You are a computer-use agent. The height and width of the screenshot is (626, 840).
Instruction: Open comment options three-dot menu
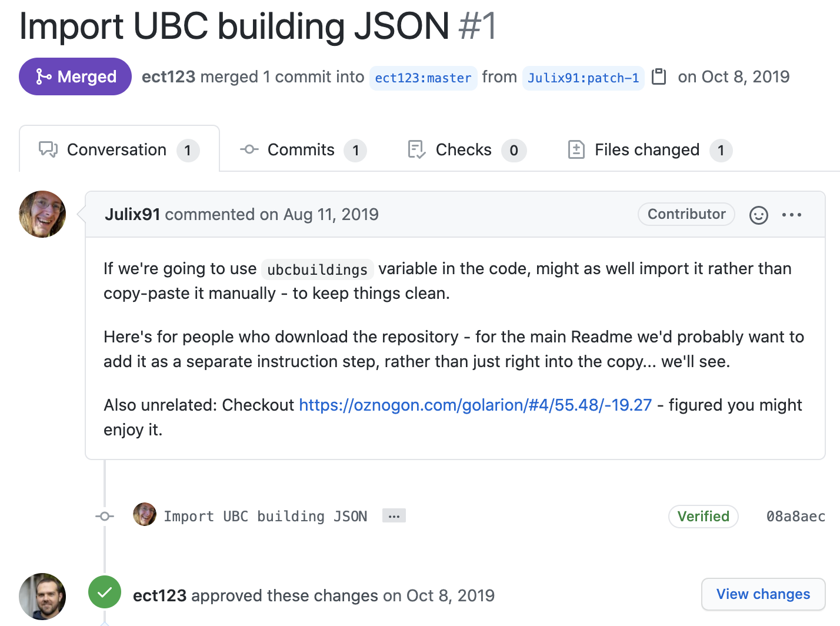click(792, 215)
